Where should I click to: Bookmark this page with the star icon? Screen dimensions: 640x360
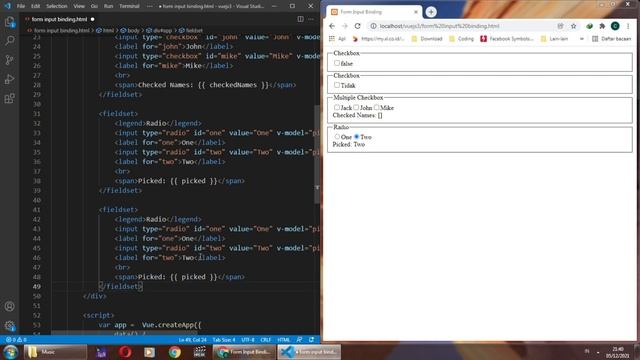click(573, 26)
